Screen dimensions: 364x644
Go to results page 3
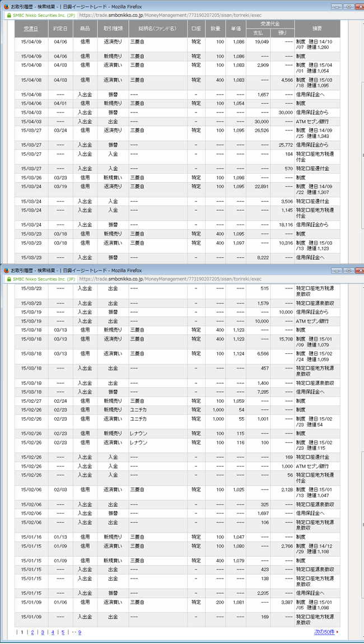(43, 632)
